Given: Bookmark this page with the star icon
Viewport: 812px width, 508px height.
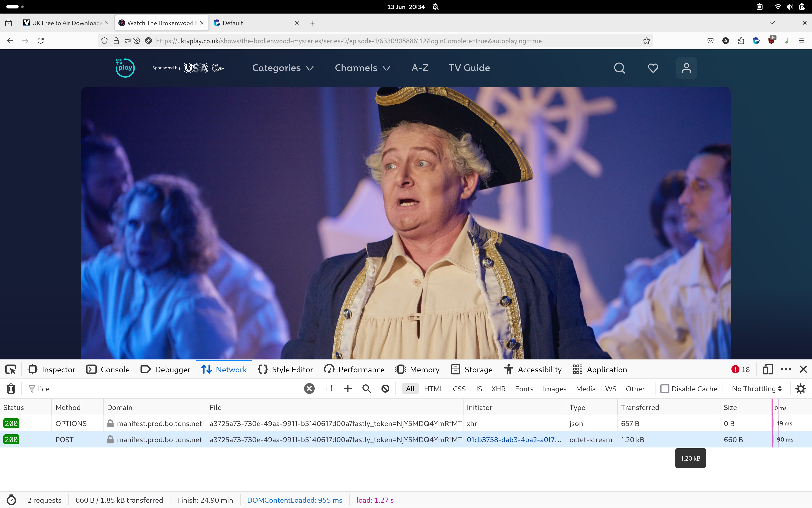Looking at the screenshot, I should pos(647,41).
